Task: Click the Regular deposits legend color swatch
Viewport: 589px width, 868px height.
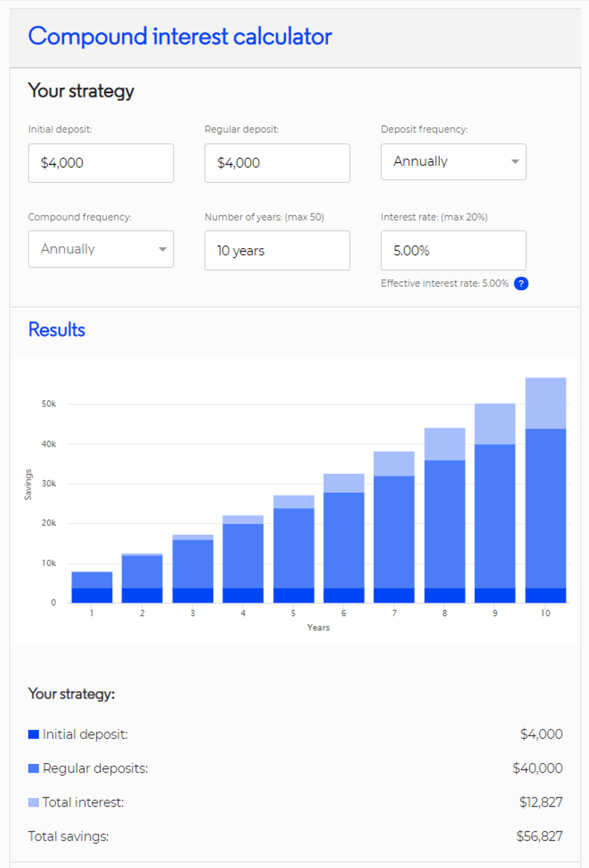Action: pyautogui.click(x=33, y=768)
